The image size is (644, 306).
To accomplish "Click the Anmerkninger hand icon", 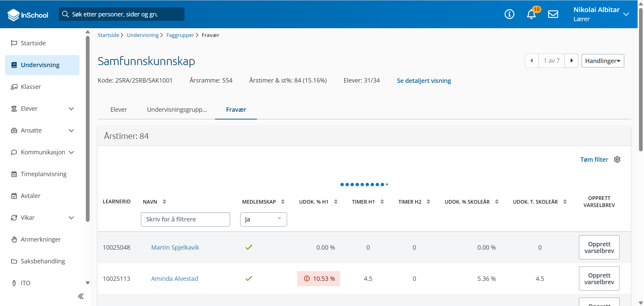I will pyautogui.click(x=14, y=239).
